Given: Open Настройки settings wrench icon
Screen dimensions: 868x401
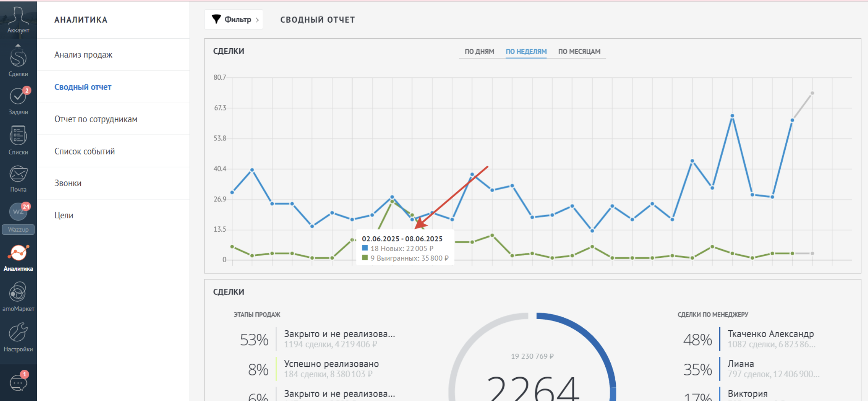Looking at the screenshot, I should (18, 337).
